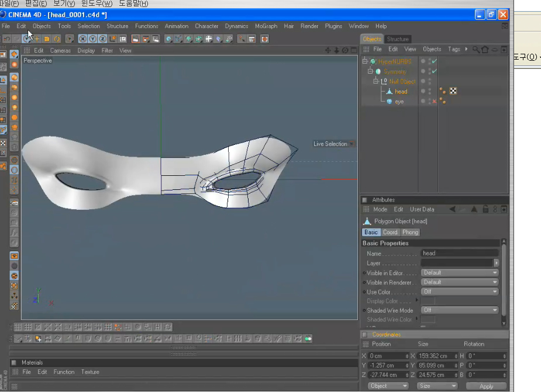Open the Use Color dropdown

point(460,292)
